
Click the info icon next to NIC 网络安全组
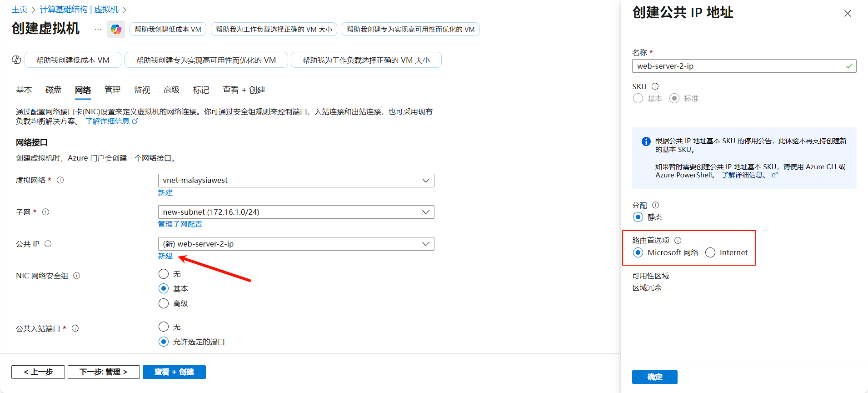coord(76,276)
